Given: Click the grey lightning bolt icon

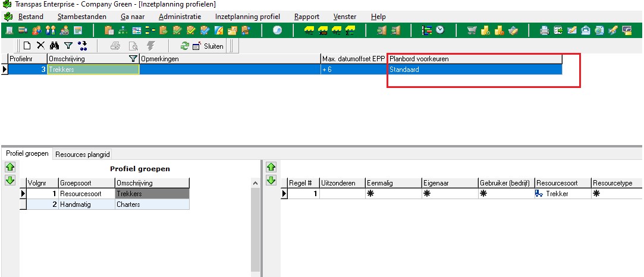Looking at the screenshot, I should coord(150,46).
